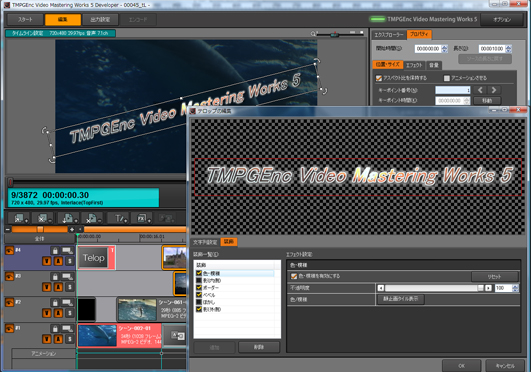Click the delete file with minus icon
531x372 pixels.
[93, 219]
